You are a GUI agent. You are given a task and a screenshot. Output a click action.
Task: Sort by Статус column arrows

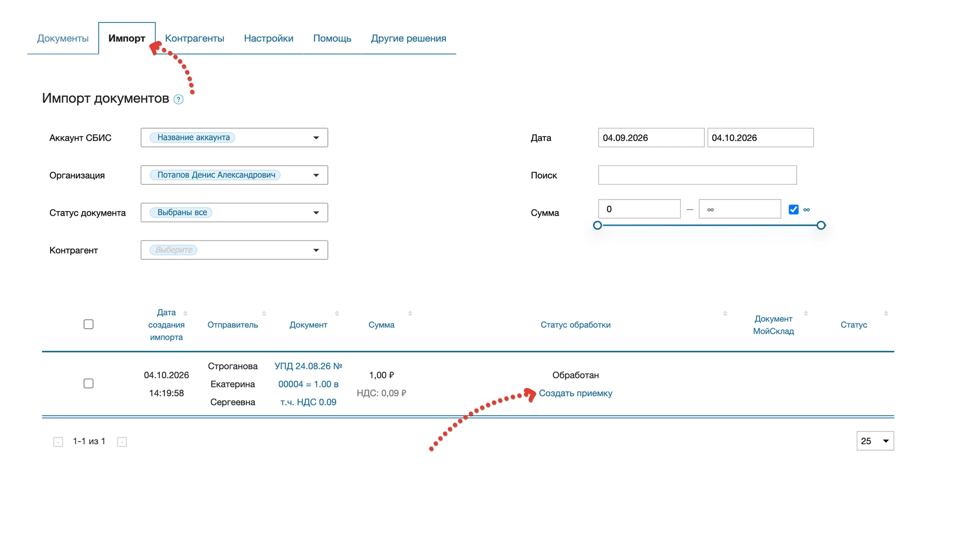click(x=886, y=313)
